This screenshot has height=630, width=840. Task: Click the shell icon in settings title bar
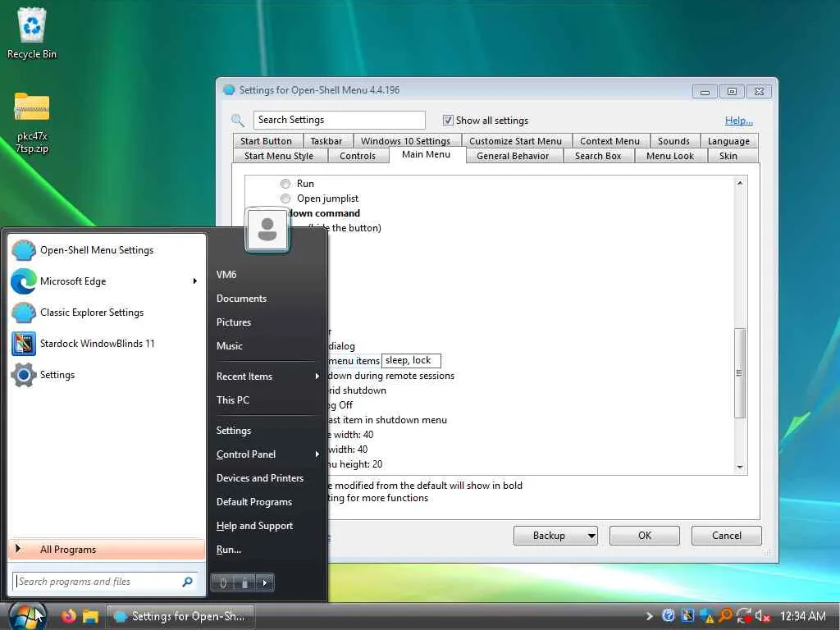tap(230, 90)
